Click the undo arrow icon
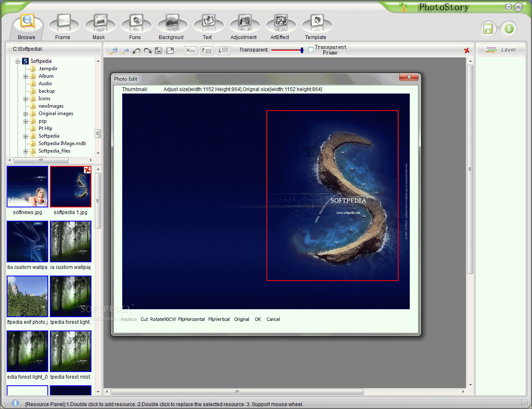The height and width of the screenshot is (409, 532). coord(136,51)
